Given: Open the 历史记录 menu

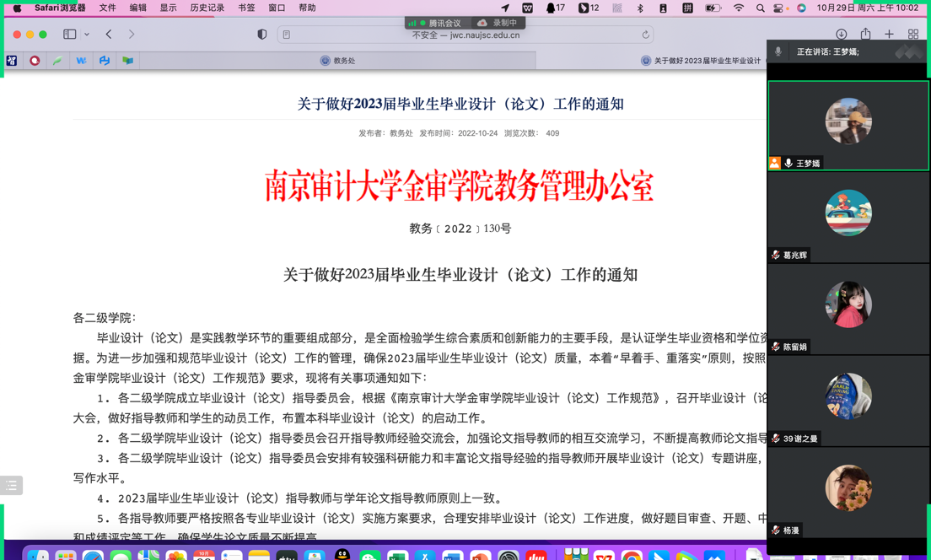Looking at the screenshot, I should (x=207, y=8).
